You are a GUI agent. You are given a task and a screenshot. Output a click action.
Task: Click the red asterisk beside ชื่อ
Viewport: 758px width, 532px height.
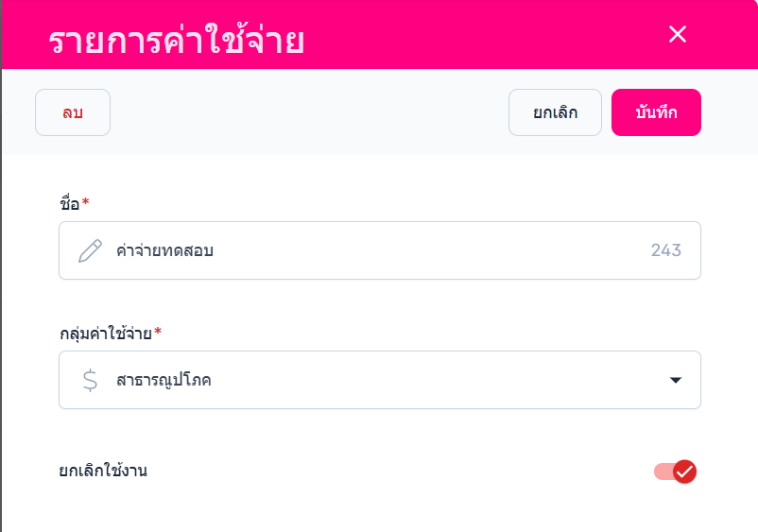tap(86, 202)
